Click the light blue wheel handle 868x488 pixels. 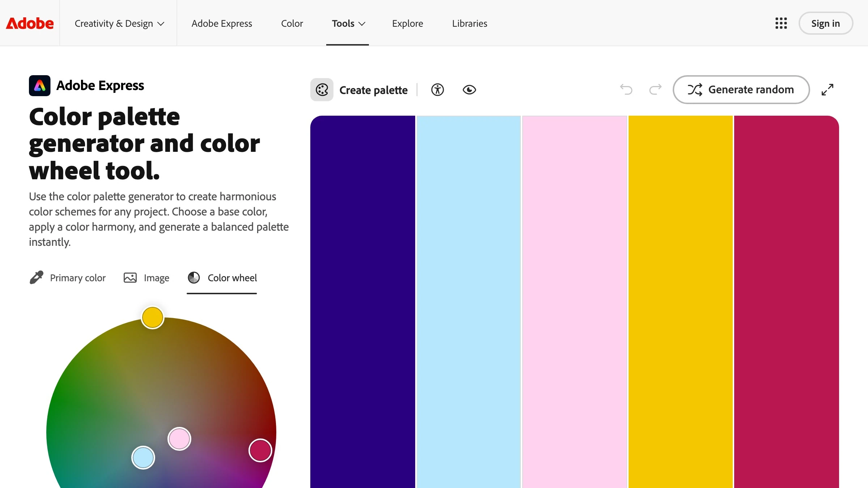[143, 458]
